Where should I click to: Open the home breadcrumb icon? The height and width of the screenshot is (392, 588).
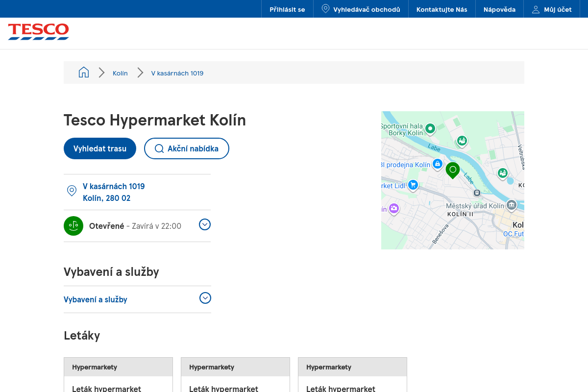tap(84, 73)
